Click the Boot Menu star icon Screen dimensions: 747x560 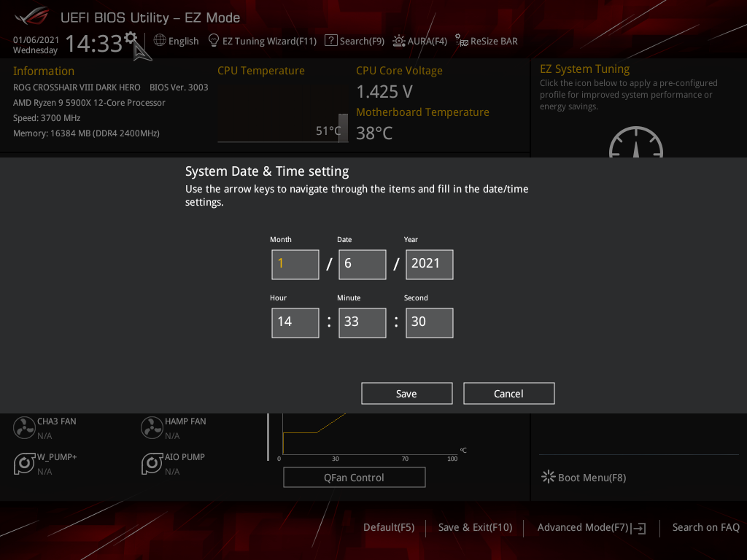point(548,477)
